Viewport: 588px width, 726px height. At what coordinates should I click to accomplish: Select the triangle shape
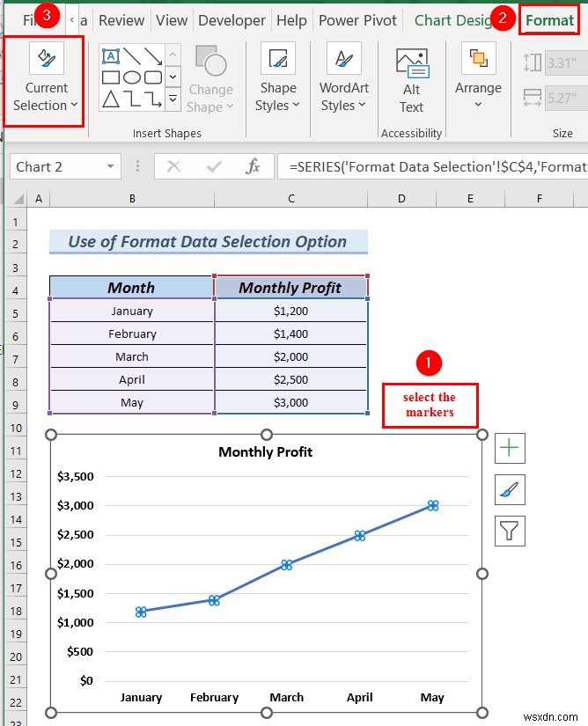111,99
